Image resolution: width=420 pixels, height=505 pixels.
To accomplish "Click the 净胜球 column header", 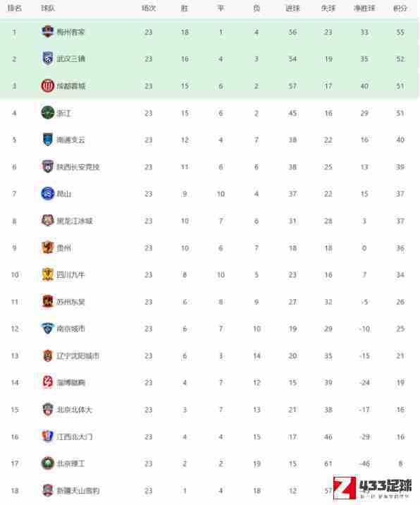I will click(x=364, y=8).
